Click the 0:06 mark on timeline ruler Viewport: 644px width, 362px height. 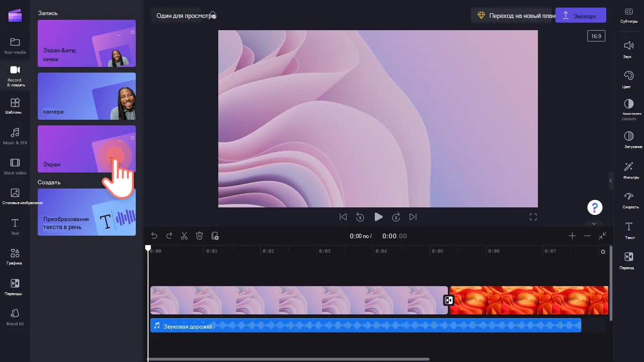494,251
